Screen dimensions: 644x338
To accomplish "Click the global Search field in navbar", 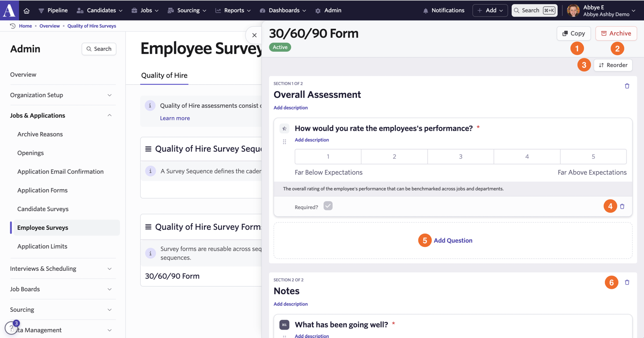I will pyautogui.click(x=534, y=10).
